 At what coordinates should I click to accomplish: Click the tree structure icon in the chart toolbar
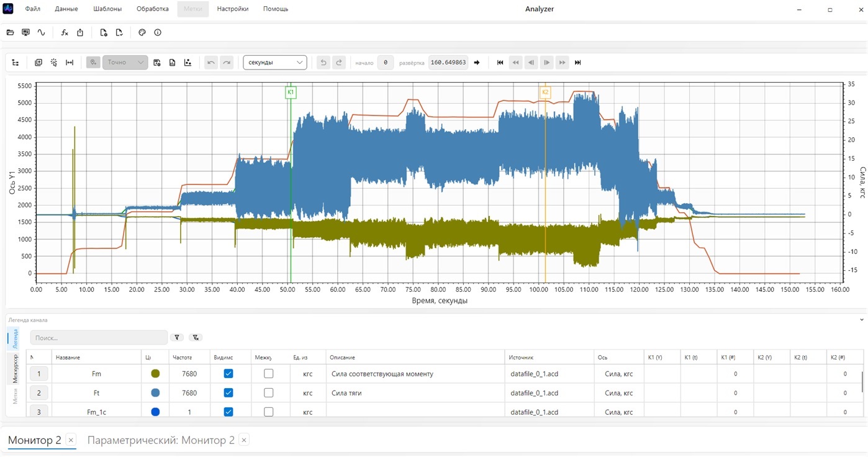[x=16, y=62]
